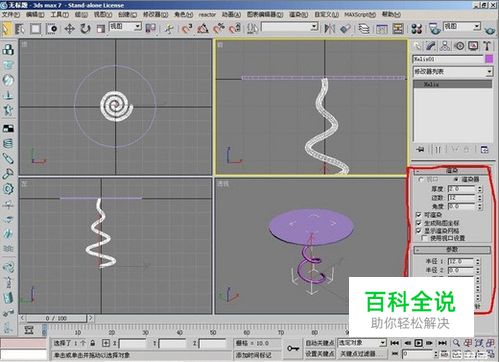
Task: Select the 渲染器 radio button
Action: (456, 180)
